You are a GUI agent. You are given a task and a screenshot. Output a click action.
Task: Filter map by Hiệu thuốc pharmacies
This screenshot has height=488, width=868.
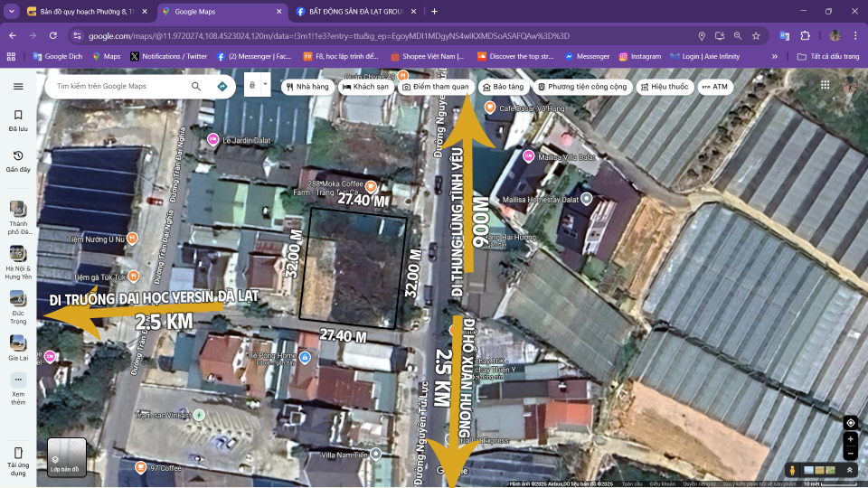665,87
